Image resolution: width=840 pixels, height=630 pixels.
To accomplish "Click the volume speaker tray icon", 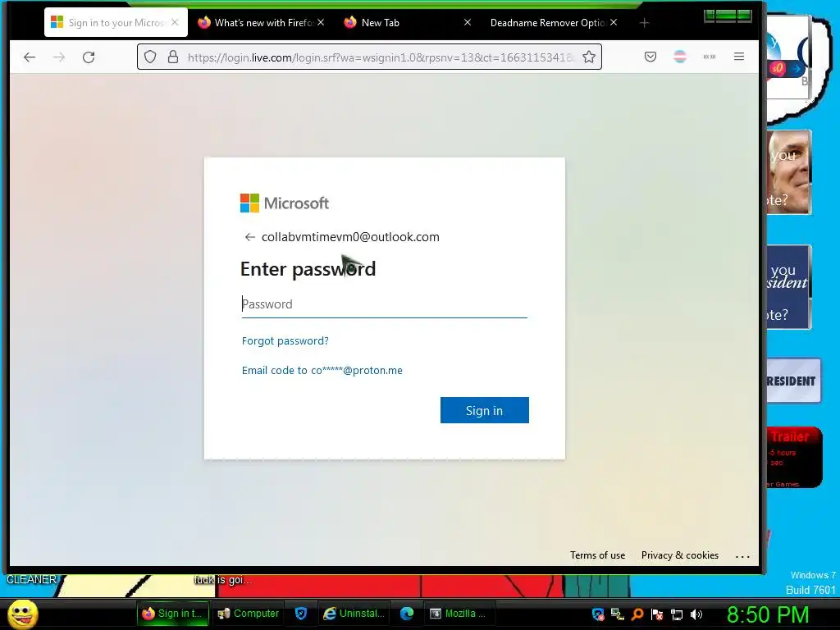I will pyautogui.click(x=696, y=614).
